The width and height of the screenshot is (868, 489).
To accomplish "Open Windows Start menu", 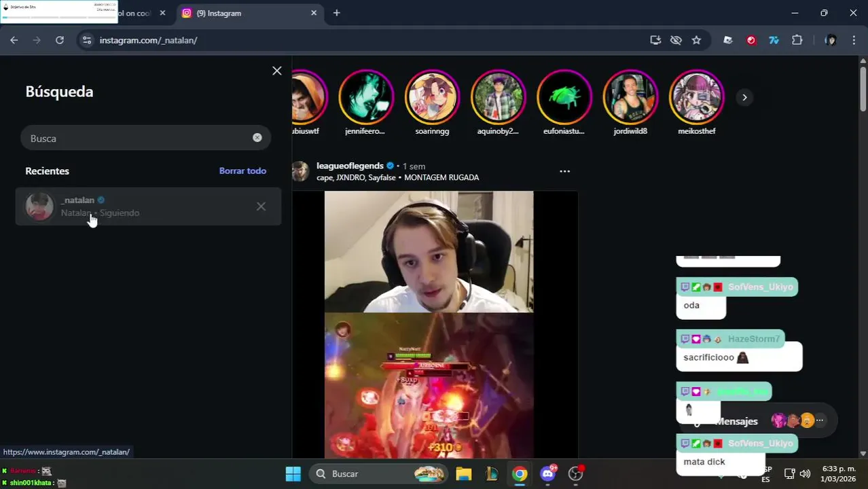I will point(293,473).
